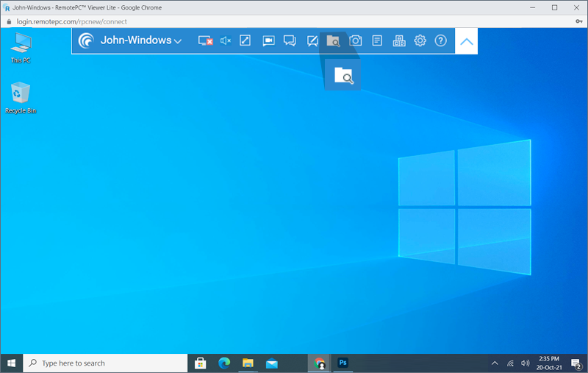Click the keyboard shortcuts blocks icon
The height and width of the screenshot is (373, 588).
pyautogui.click(x=398, y=40)
